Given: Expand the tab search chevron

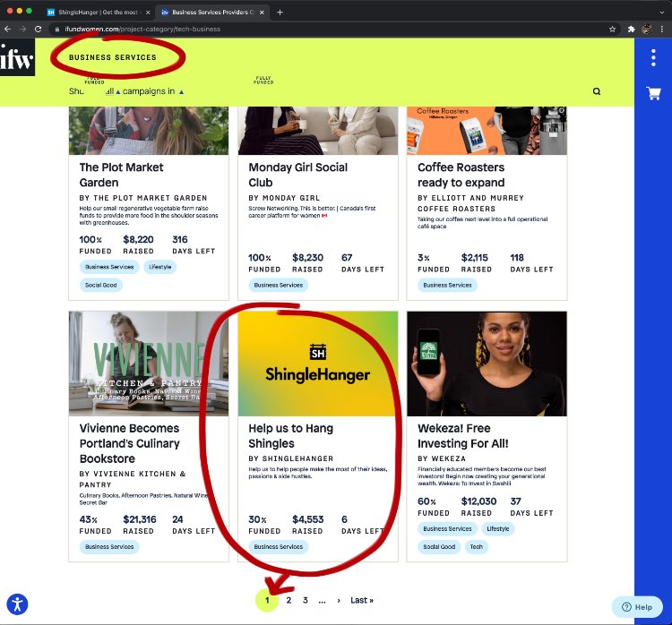Looking at the screenshot, I should [662, 13].
